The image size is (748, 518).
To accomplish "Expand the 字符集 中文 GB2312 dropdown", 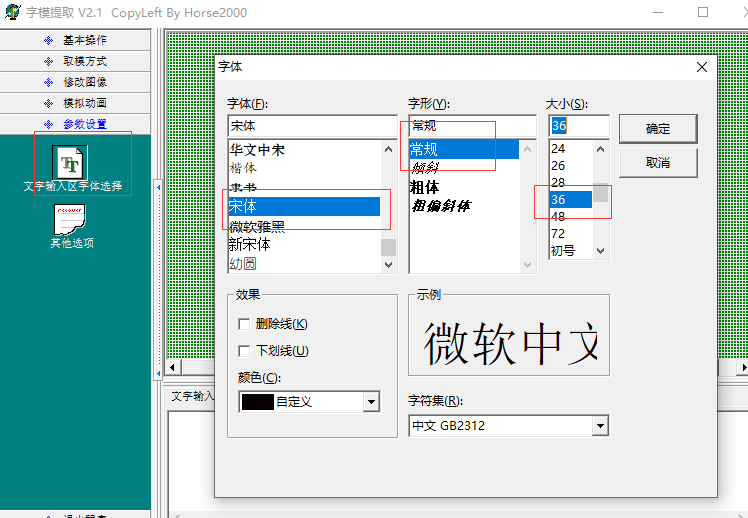I will [x=600, y=425].
